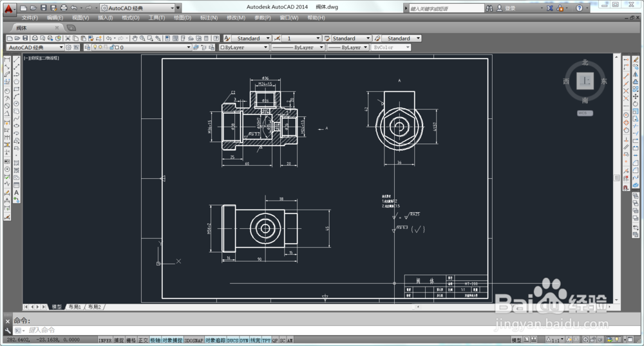Select the Erase tool in Modify toolbar
The image size is (644, 346).
point(636,59)
